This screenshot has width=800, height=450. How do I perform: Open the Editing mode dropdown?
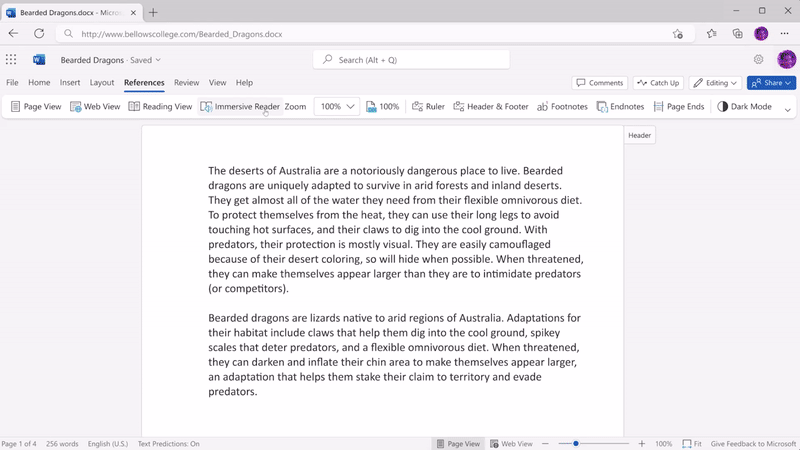715,83
